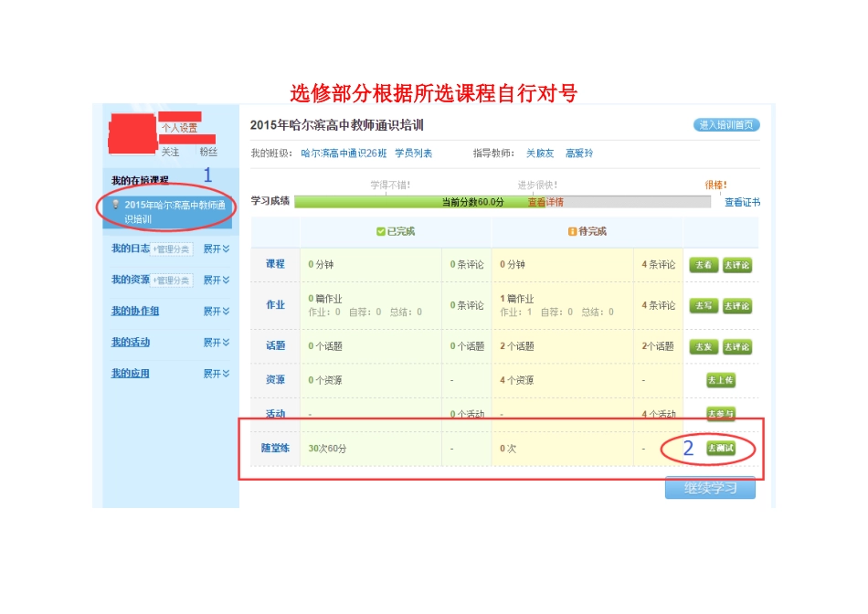The height and width of the screenshot is (614, 868).
Task: Click the learning score progress bar
Action: tap(503, 202)
